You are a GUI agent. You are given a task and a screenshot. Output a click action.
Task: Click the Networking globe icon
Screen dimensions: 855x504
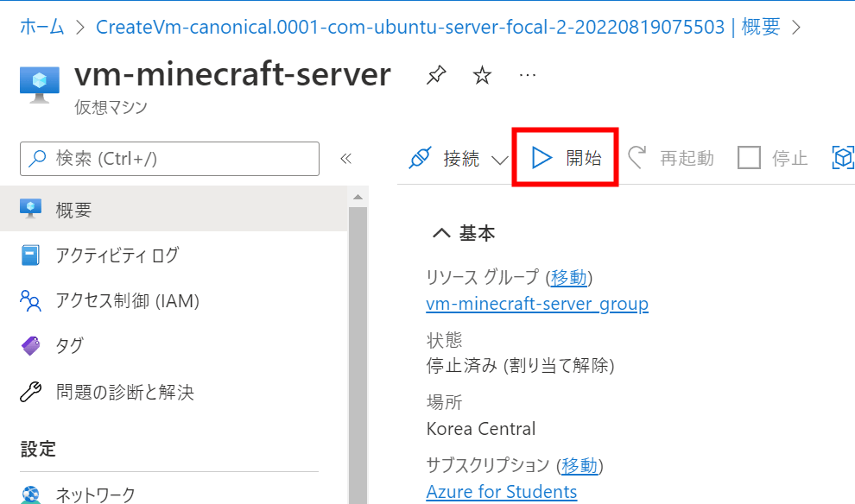click(30, 495)
